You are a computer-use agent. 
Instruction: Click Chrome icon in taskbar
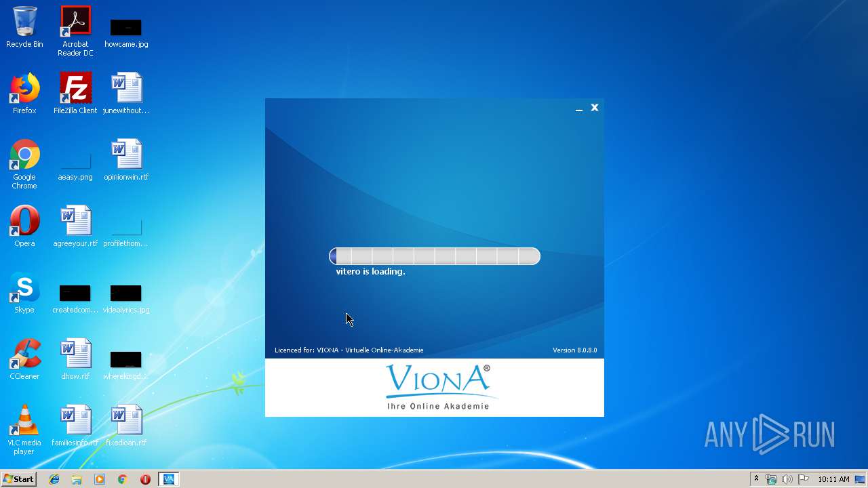[x=122, y=479]
